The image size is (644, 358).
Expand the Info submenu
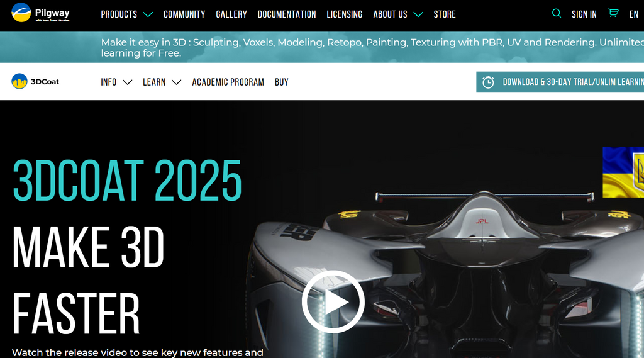[116, 82]
